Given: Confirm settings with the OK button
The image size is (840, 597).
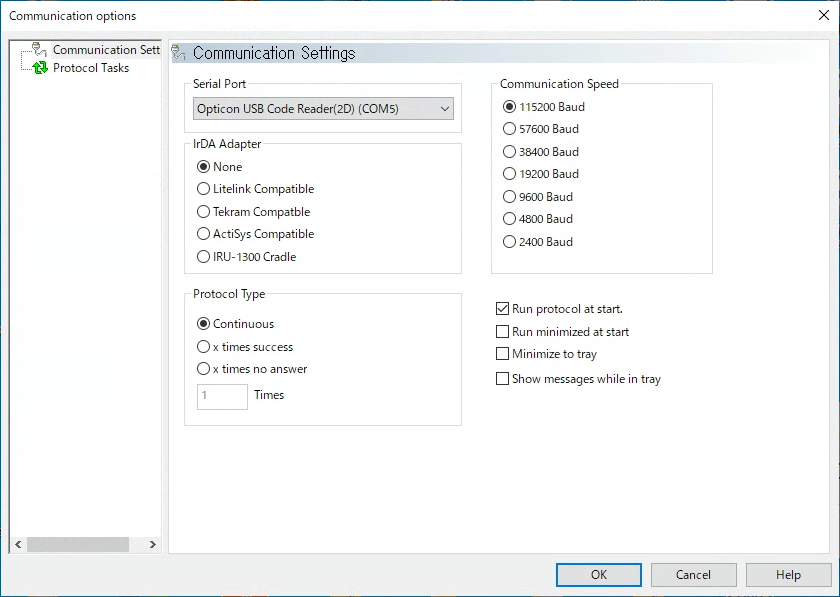Looking at the screenshot, I should click(599, 575).
